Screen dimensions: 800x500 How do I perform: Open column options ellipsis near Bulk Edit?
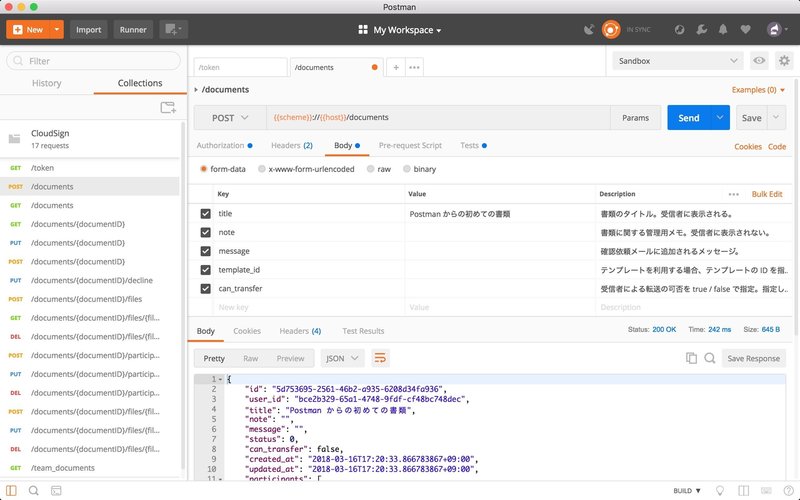734,194
